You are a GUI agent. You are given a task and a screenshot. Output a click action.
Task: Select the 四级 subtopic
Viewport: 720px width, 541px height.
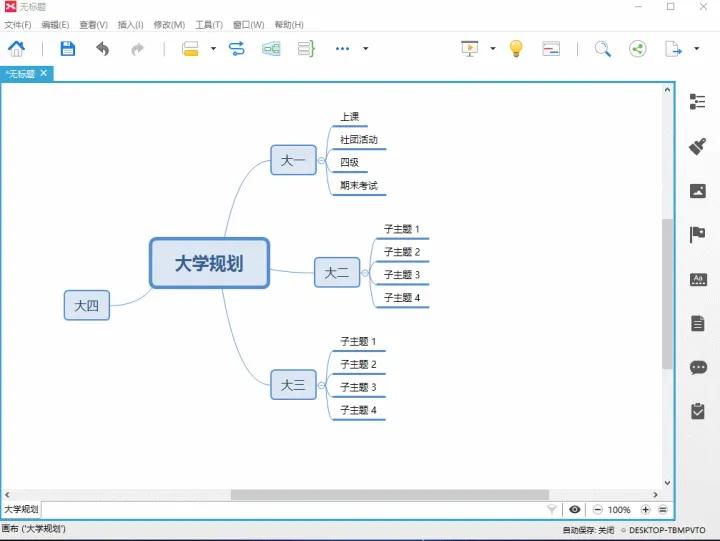click(x=349, y=162)
